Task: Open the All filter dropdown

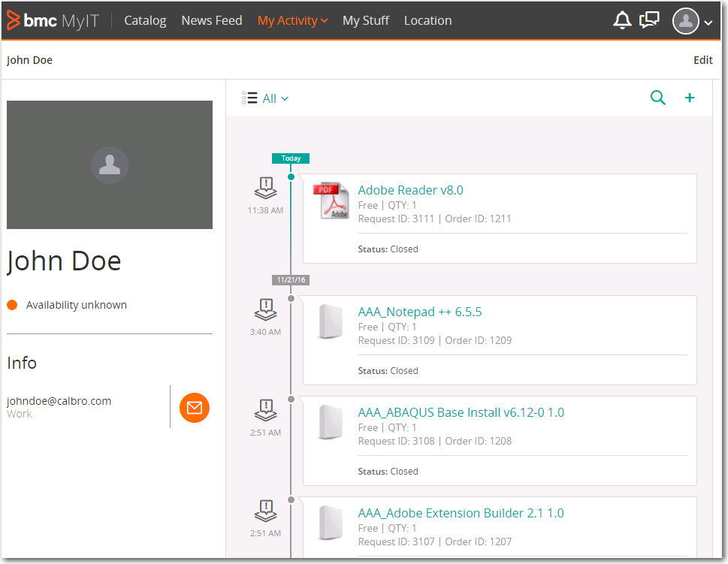Action: coord(275,98)
